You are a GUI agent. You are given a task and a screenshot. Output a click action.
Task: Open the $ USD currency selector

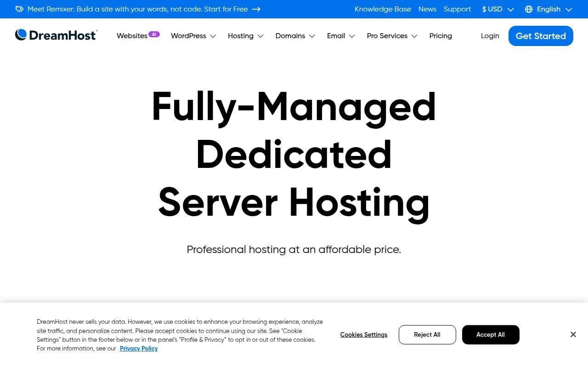point(498,9)
